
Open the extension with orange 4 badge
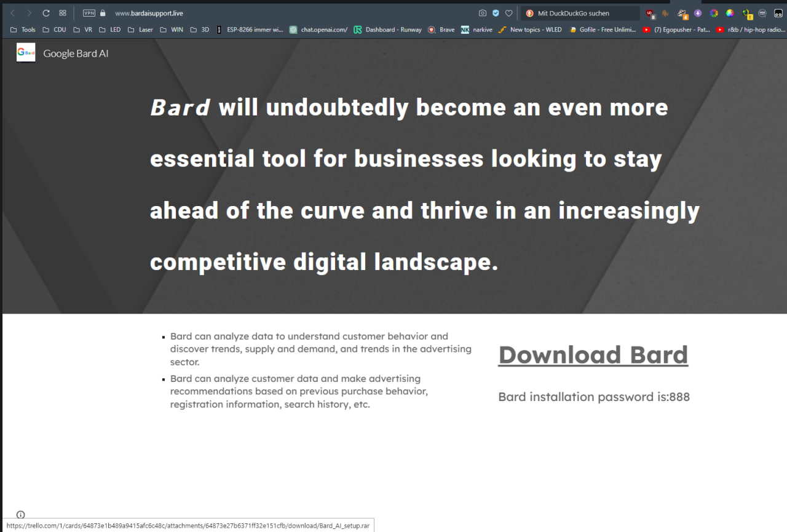[x=682, y=14]
